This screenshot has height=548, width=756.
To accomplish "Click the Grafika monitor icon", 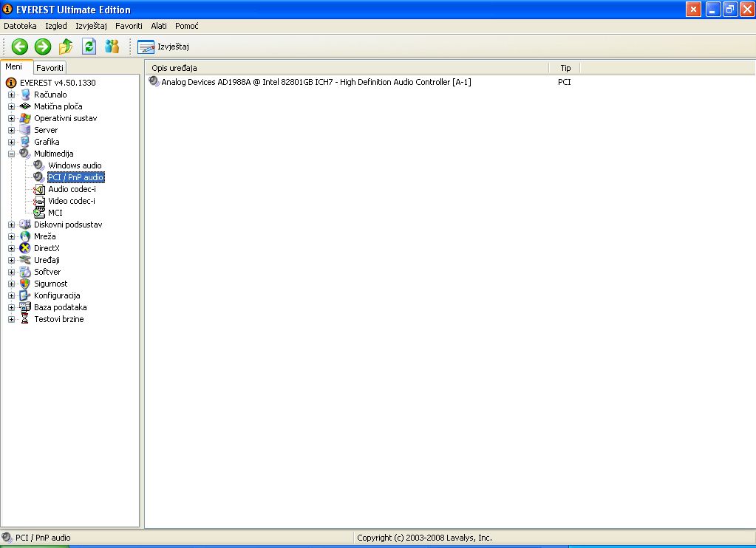I will coord(25,142).
